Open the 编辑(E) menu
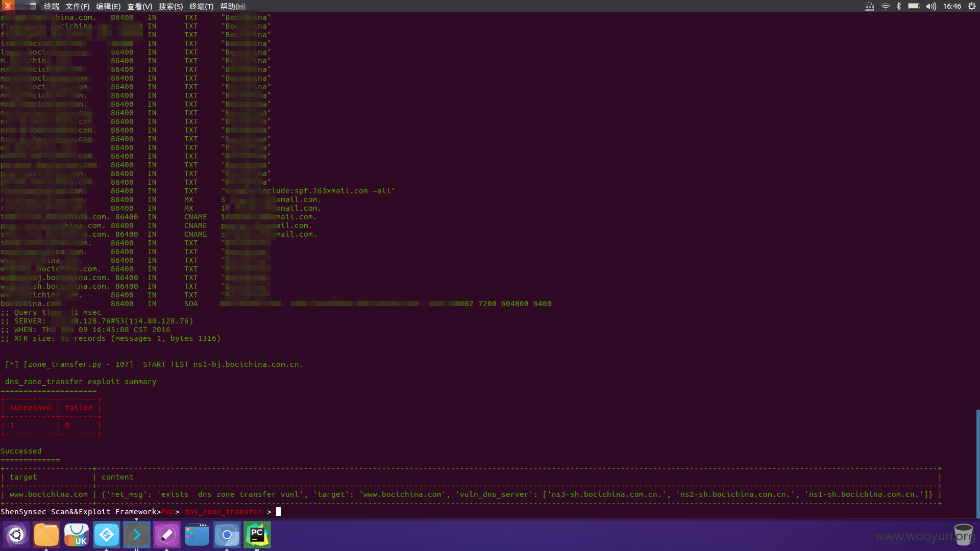The height and width of the screenshot is (551, 980). coord(108,6)
